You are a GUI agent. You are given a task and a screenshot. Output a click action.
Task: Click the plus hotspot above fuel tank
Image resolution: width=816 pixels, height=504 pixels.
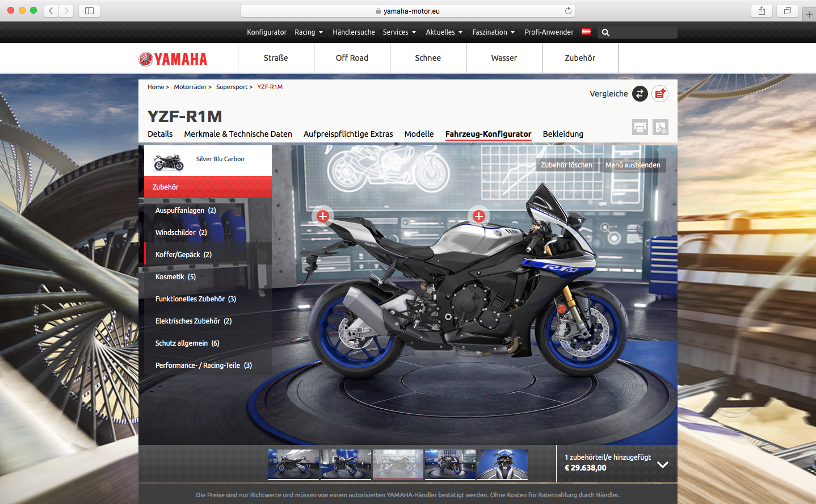point(479,216)
